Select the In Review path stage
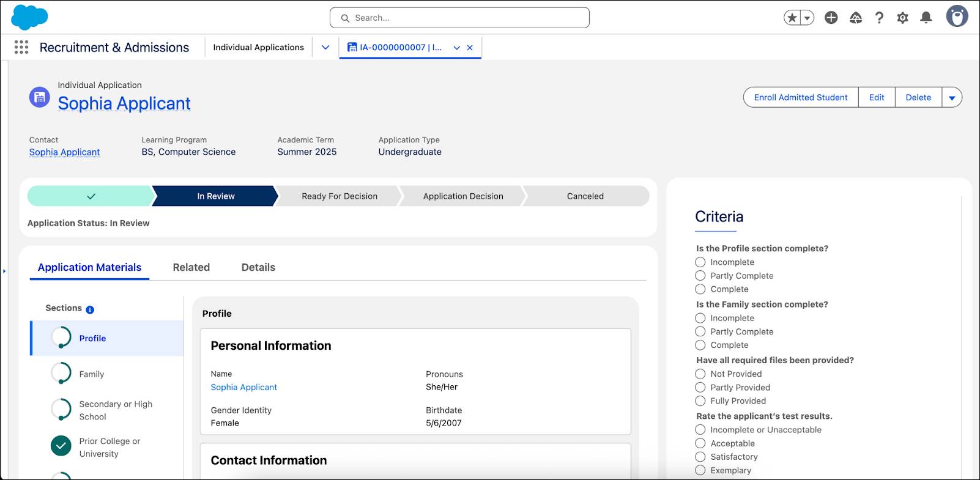 click(x=215, y=196)
